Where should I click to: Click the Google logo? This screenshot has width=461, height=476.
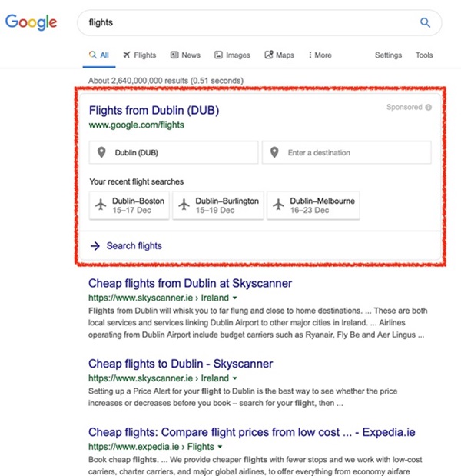click(x=32, y=22)
